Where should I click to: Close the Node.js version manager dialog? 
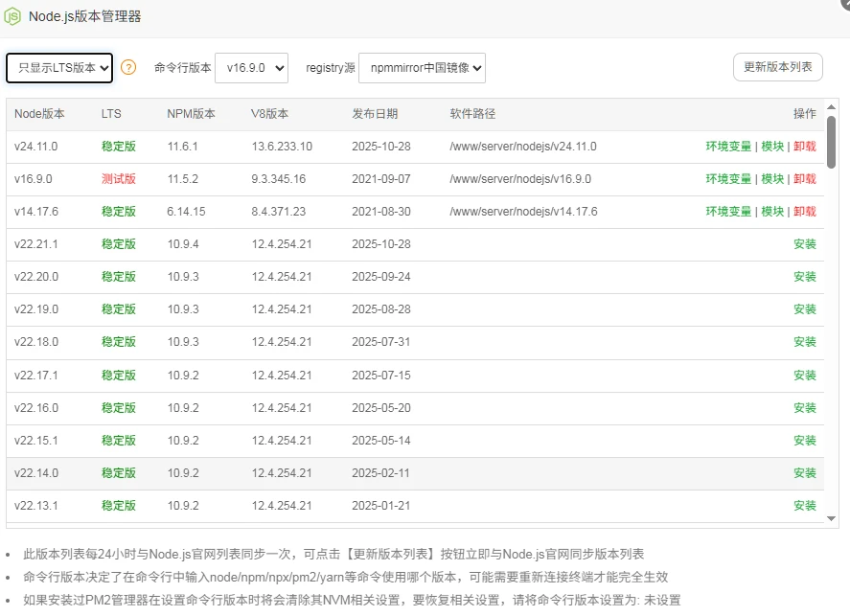point(845,3)
